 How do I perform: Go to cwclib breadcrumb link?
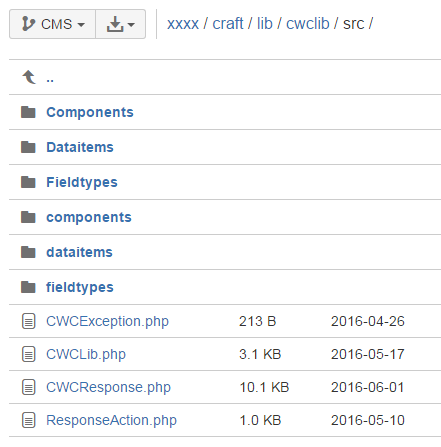308,24
